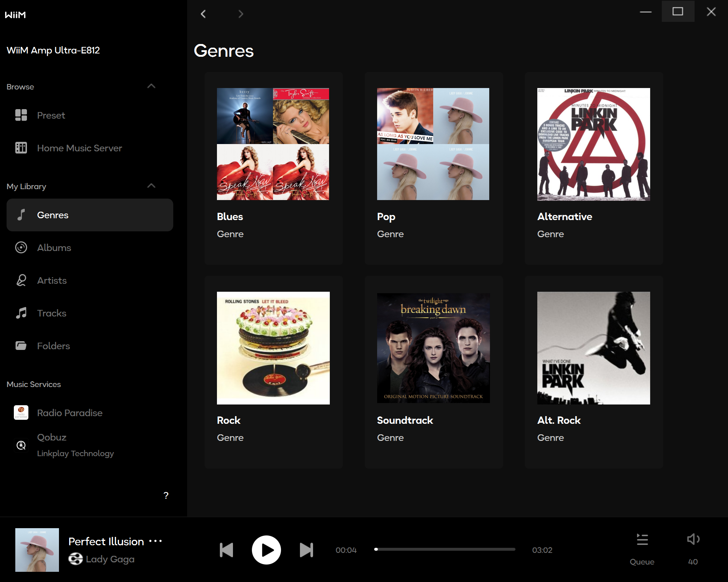Click the Radio Paradise service icon
The image size is (728, 582).
click(21, 413)
